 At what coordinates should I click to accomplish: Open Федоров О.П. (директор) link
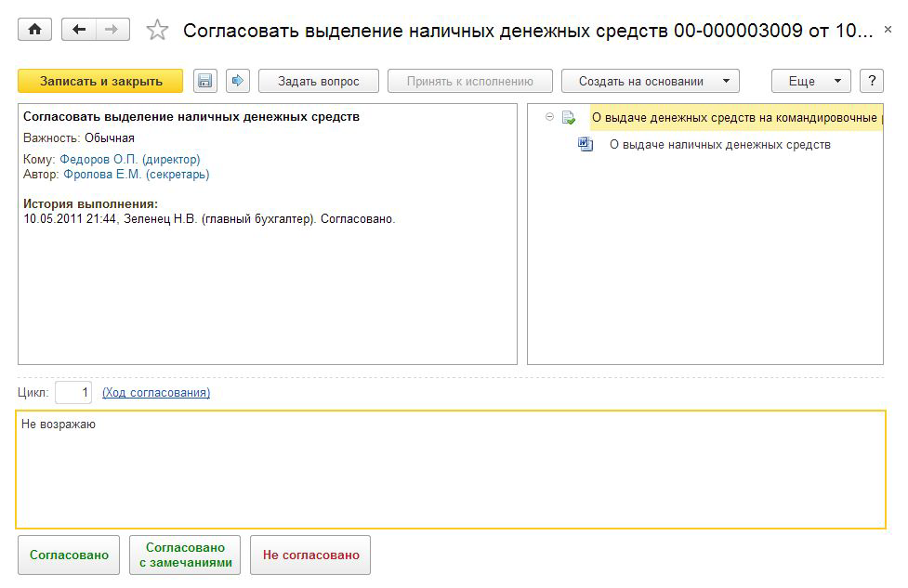pyautogui.click(x=130, y=159)
